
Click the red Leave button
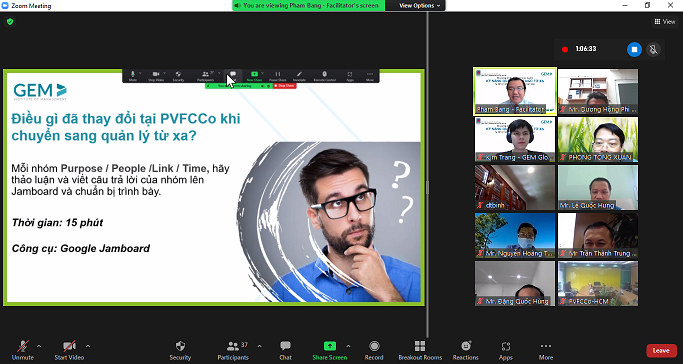point(661,351)
